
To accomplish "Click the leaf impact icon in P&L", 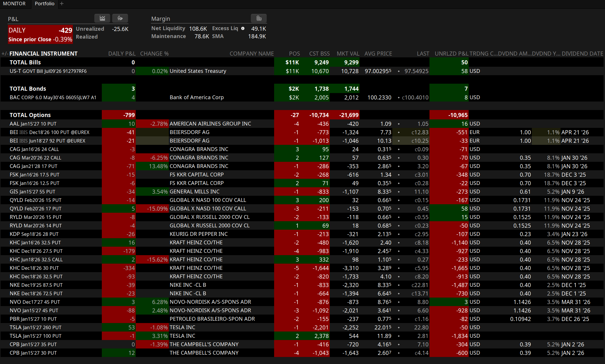I will pyautogui.click(x=120, y=18).
